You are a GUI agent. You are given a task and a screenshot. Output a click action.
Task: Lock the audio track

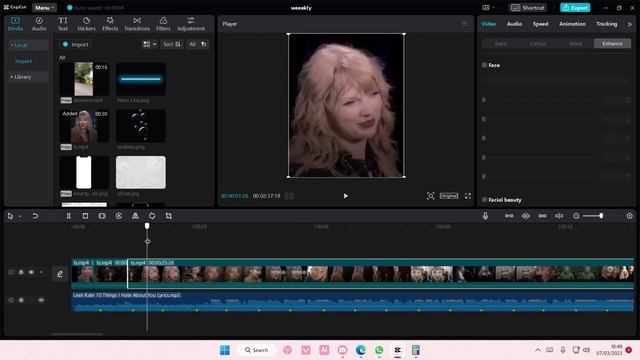click(x=21, y=300)
